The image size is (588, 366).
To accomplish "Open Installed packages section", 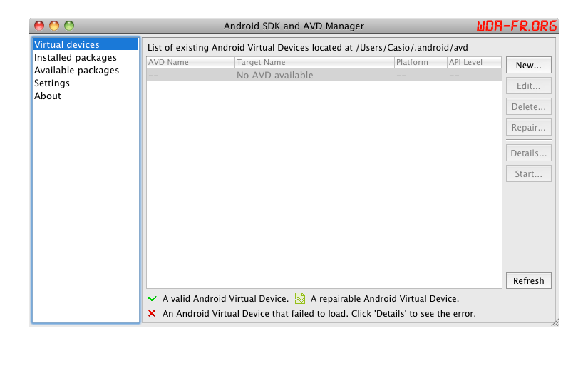I will coord(76,58).
